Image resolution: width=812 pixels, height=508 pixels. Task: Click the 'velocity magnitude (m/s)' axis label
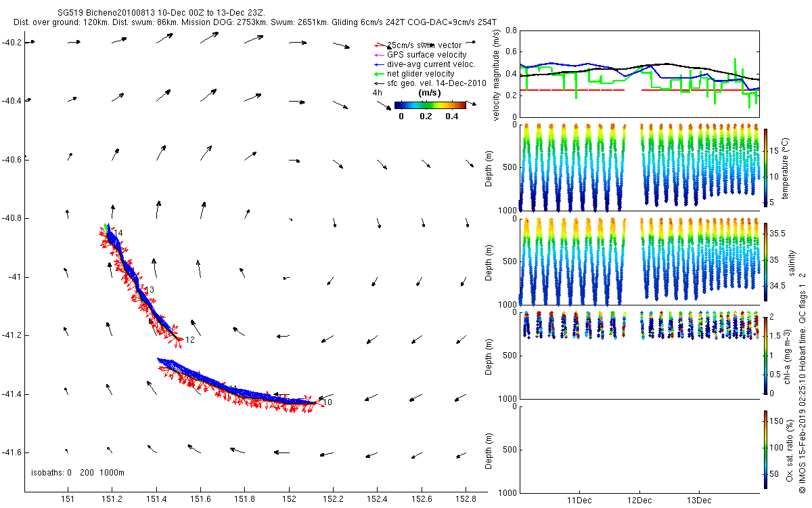[x=497, y=76]
